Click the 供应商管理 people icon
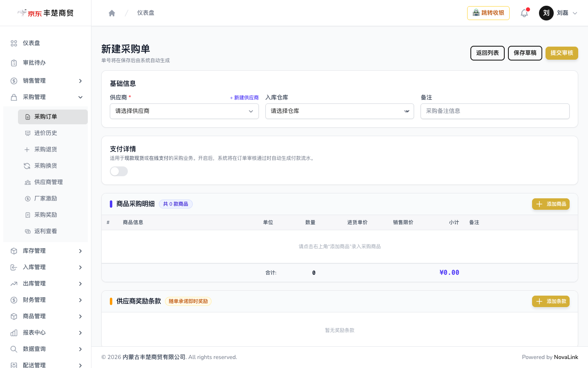The height and width of the screenshot is (368, 588). [x=28, y=182]
